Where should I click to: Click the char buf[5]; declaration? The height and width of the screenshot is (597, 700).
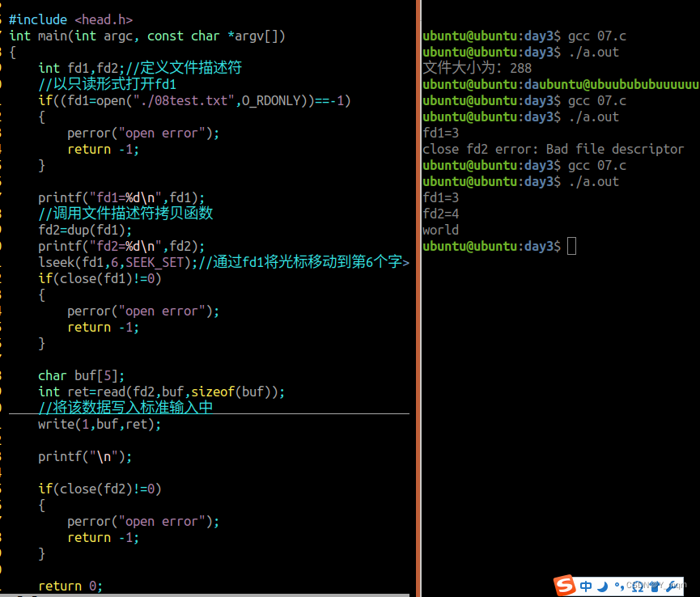pyautogui.click(x=81, y=375)
